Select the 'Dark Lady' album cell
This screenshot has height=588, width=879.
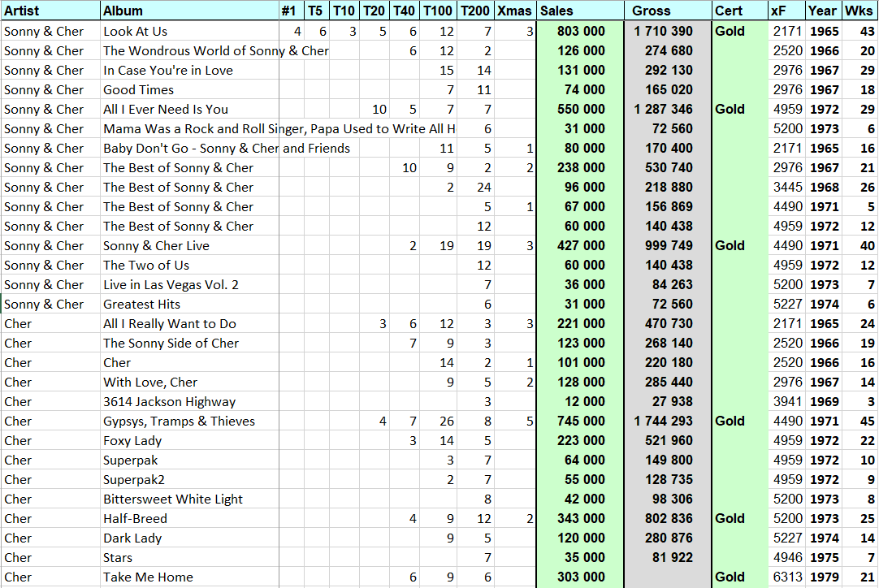pyautogui.click(x=189, y=538)
